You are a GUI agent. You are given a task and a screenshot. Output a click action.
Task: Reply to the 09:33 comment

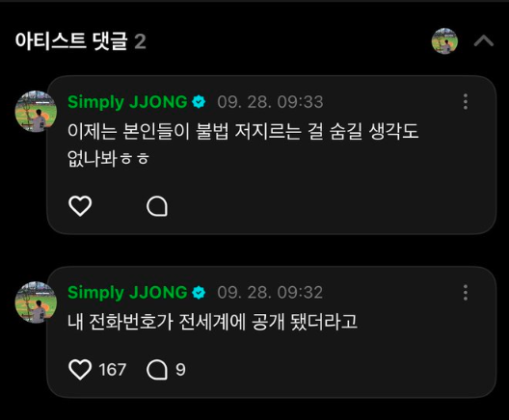pos(157,206)
